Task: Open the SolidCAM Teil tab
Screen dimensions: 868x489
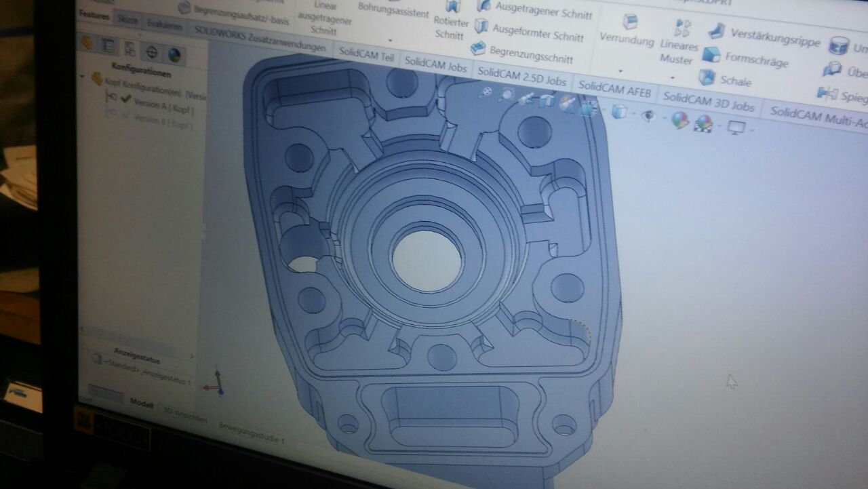Action: (x=366, y=54)
